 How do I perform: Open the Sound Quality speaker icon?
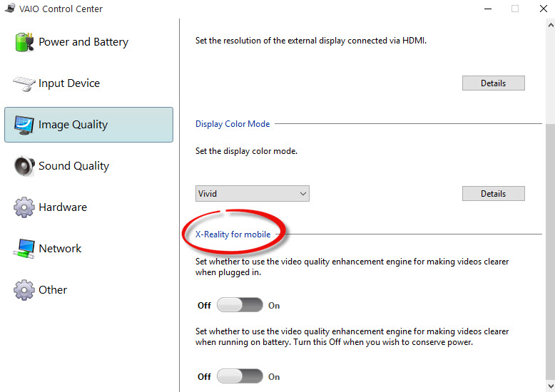pos(24,166)
